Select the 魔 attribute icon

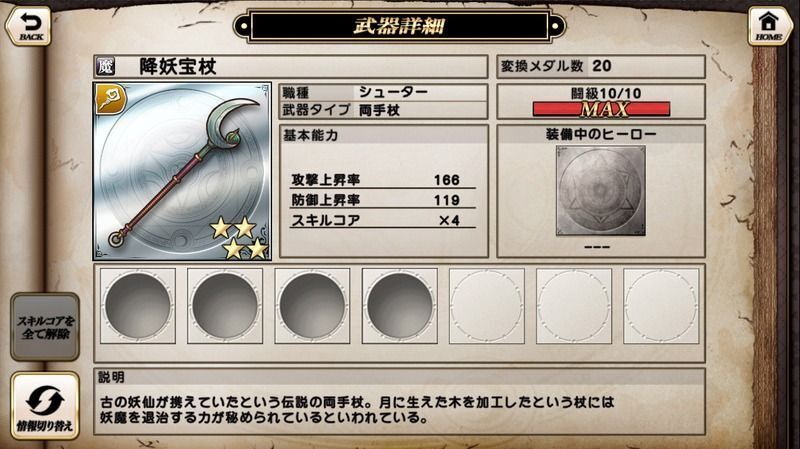pos(105,66)
